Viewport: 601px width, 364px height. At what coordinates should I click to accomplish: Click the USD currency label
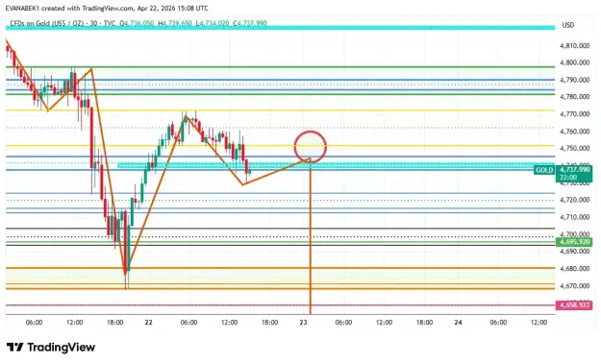(568, 25)
